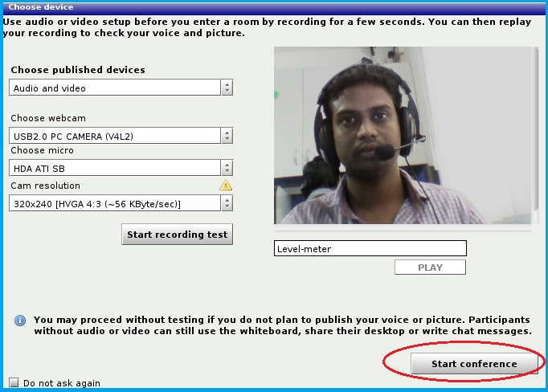Click the Cam resolution label

[x=46, y=186]
